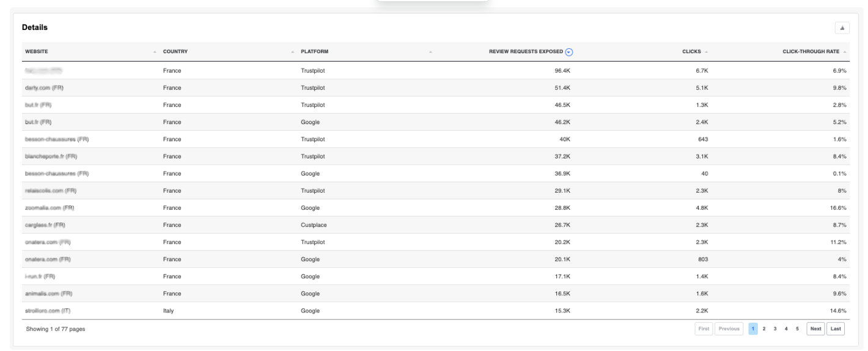The image size is (868, 351).
Task: Jump to the Last page
Action: click(835, 329)
